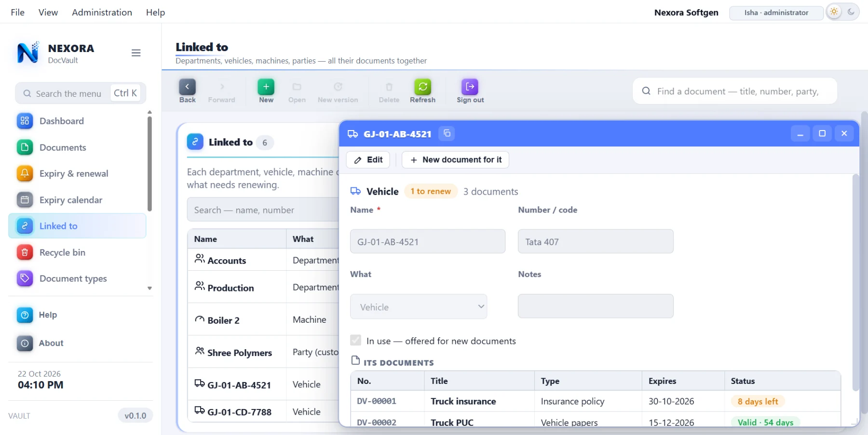Image resolution: width=868 pixels, height=435 pixels.
Task: Click the Name field GJ-01-AB-4521
Action: coord(428,241)
